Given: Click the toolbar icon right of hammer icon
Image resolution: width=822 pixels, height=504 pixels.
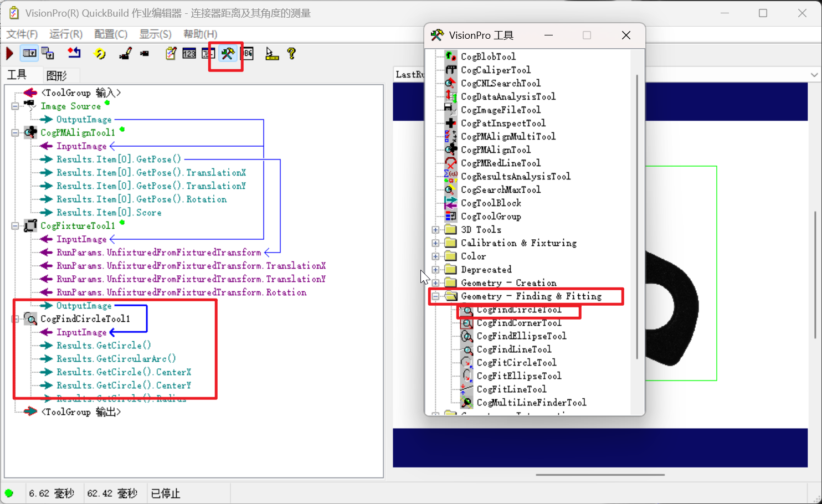Looking at the screenshot, I should [x=248, y=54].
